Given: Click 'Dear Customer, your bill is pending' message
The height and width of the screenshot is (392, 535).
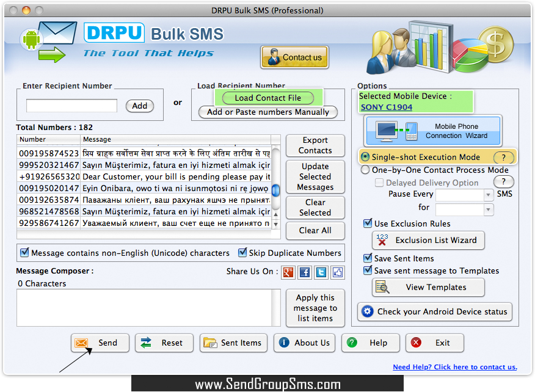Looking at the screenshot, I should [176, 176].
